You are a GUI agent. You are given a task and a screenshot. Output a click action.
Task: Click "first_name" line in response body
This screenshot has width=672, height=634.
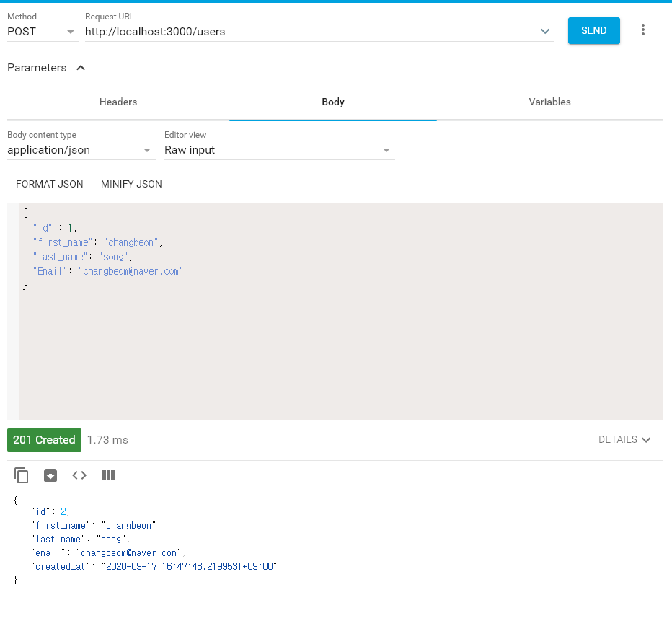95,526
